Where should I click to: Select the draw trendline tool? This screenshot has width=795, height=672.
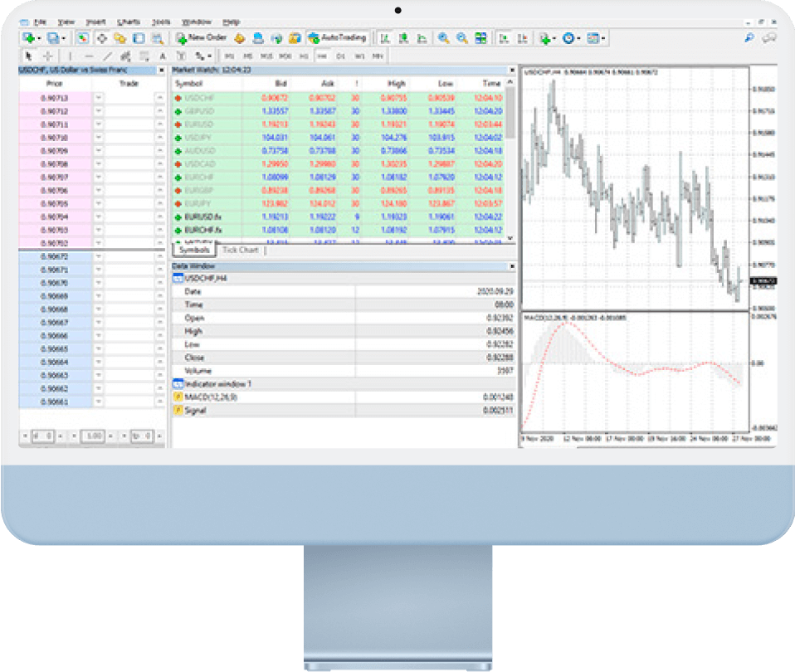point(107,56)
